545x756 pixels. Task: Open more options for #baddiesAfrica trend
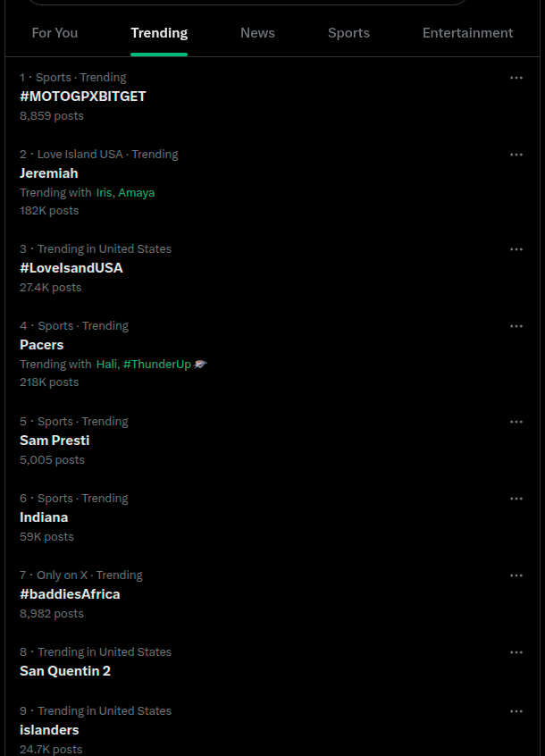tap(516, 575)
